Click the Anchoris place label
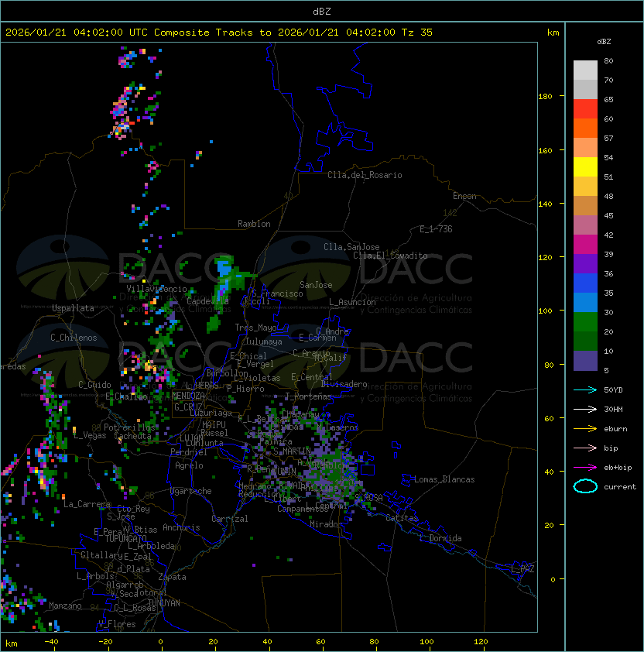 (181, 527)
